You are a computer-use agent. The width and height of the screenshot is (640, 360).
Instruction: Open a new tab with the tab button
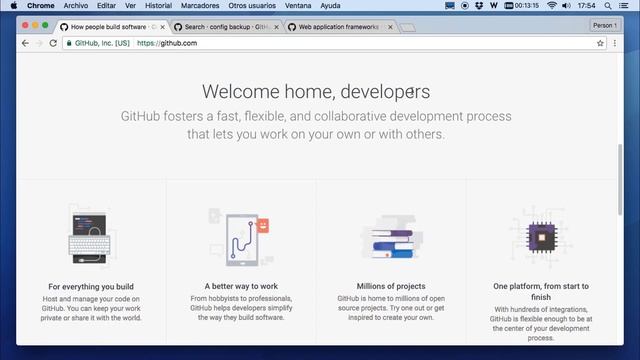tap(407, 27)
